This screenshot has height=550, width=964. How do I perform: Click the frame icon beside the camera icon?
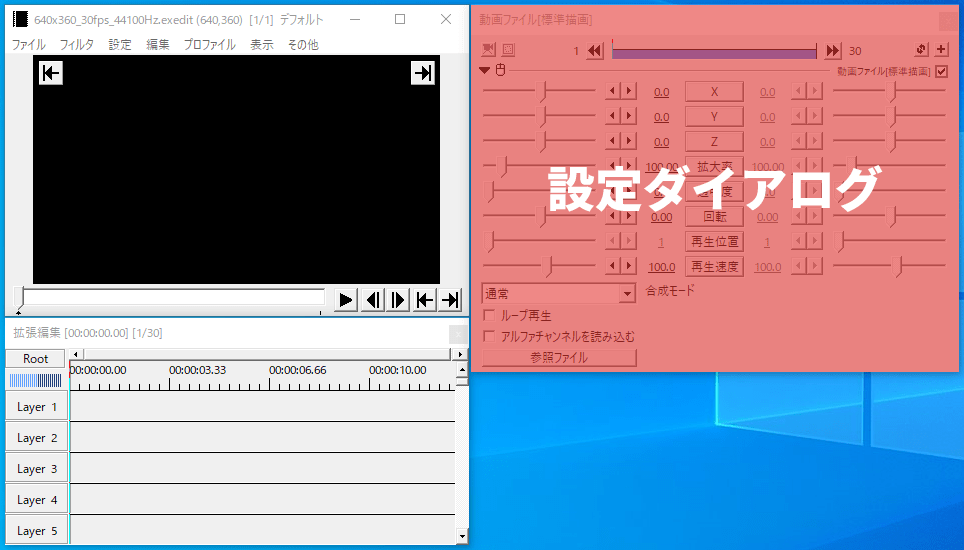coord(508,50)
